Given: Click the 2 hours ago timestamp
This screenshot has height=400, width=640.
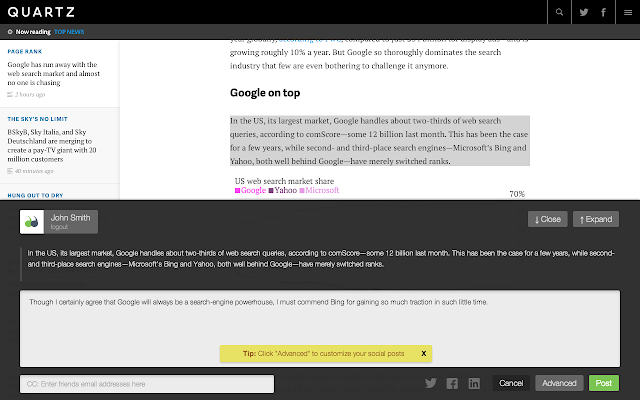Looking at the screenshot, I should (x=30, y=95).
